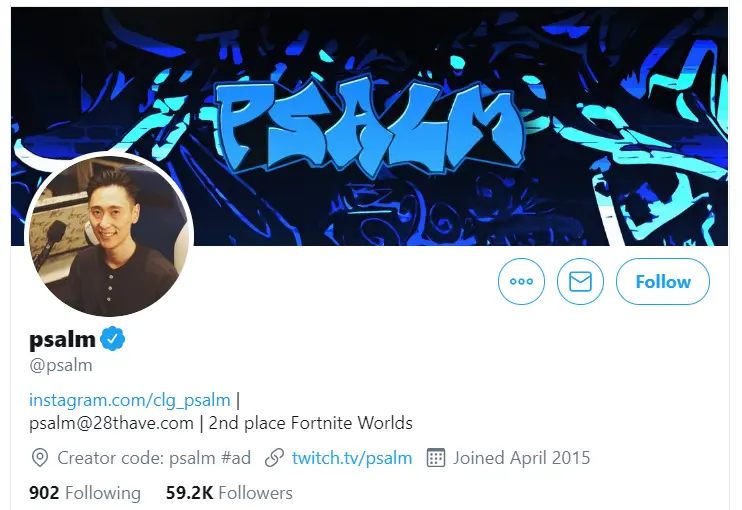Screen dimensions: 742x510
Task: View the 902 Following list
Action: tap(84, 493)
